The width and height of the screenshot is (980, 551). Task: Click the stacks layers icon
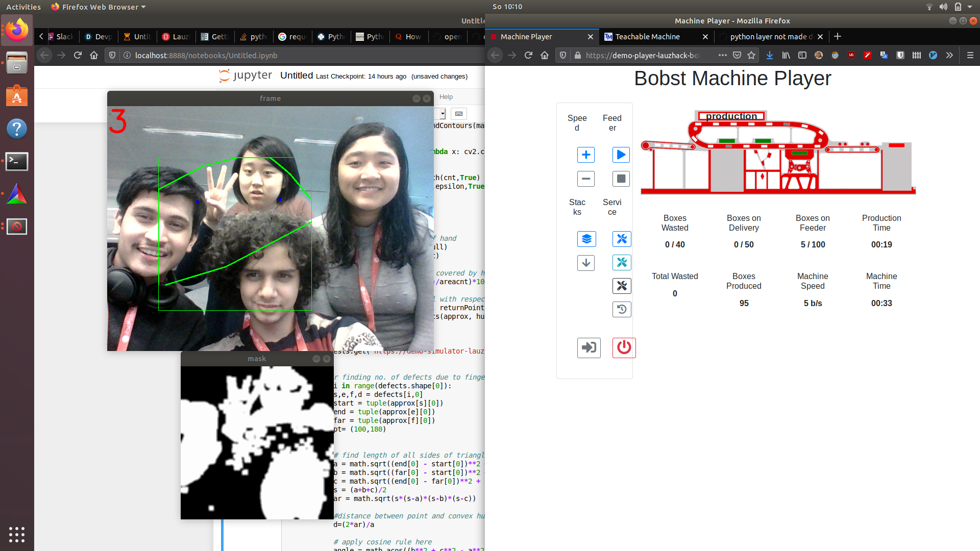(586, 239)
